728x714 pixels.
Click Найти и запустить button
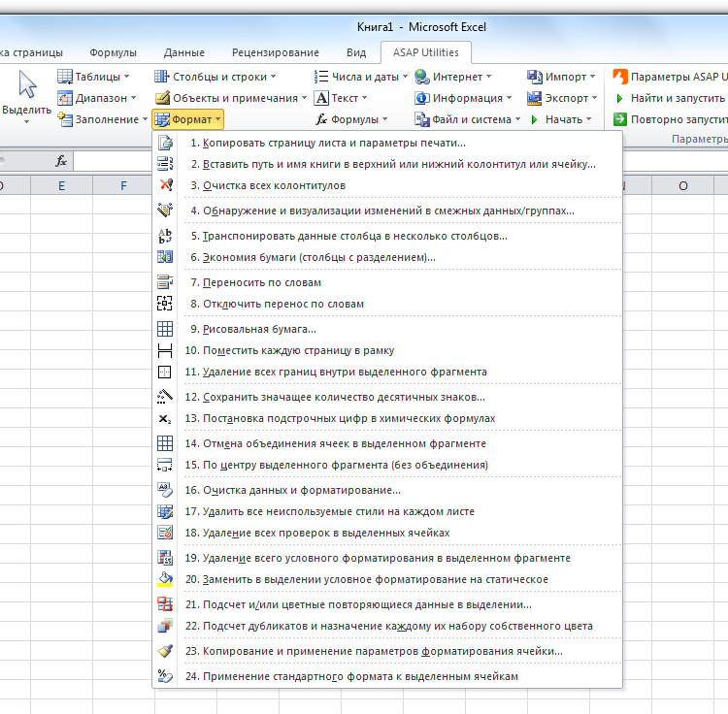[x=670, y=98]
